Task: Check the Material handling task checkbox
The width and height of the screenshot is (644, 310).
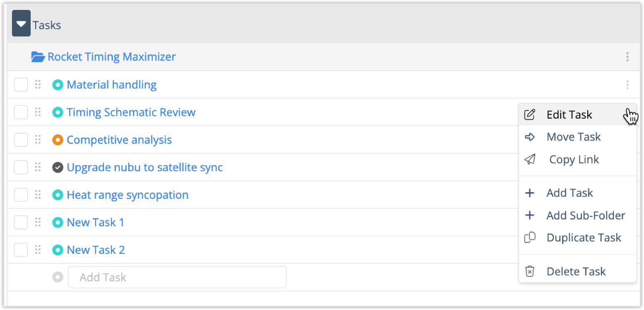Action: tap(21, 85)
